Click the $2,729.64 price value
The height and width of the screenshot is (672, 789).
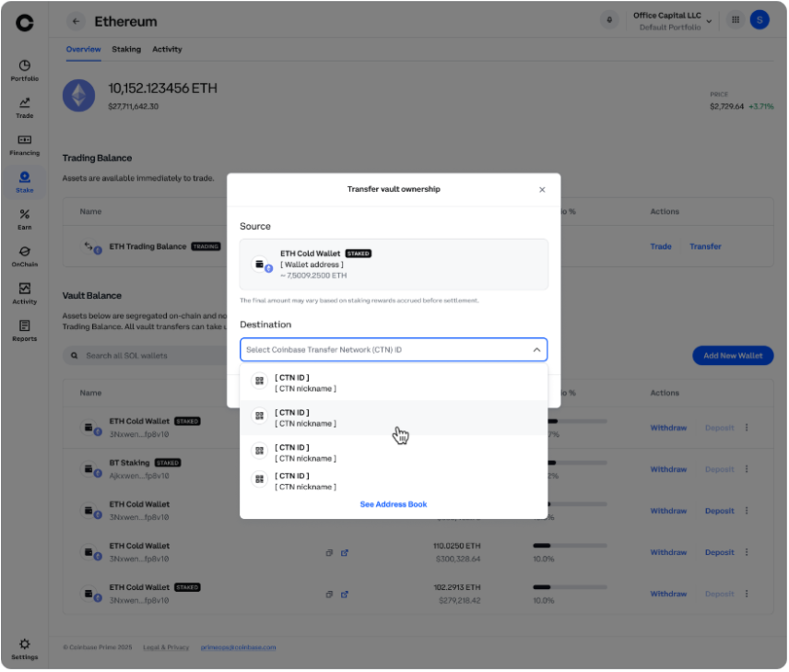point(726,107)
